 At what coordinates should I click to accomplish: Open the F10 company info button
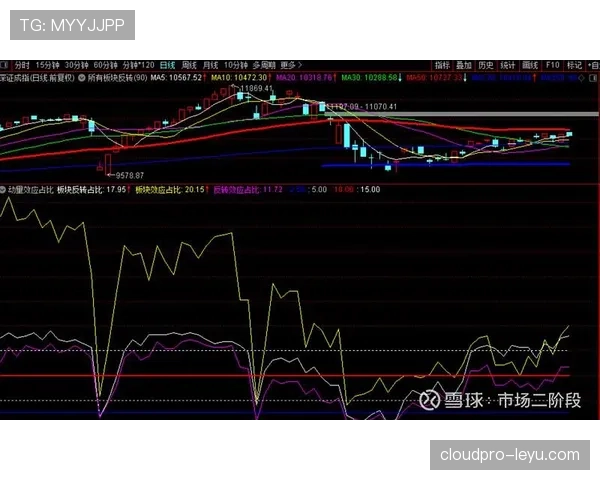(553, 65)
